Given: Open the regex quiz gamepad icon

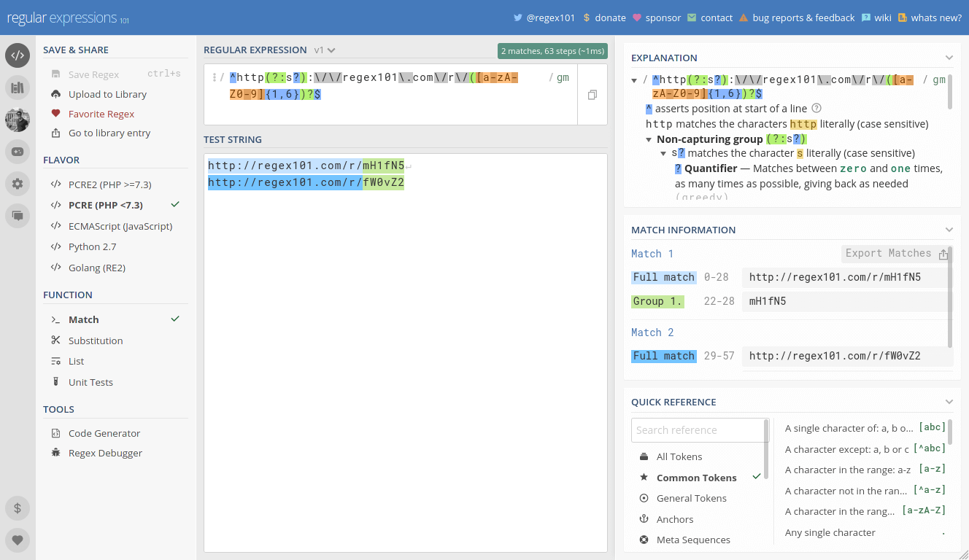Looking at the screenshot, I should pyautogui.click(x=18, y=152).
